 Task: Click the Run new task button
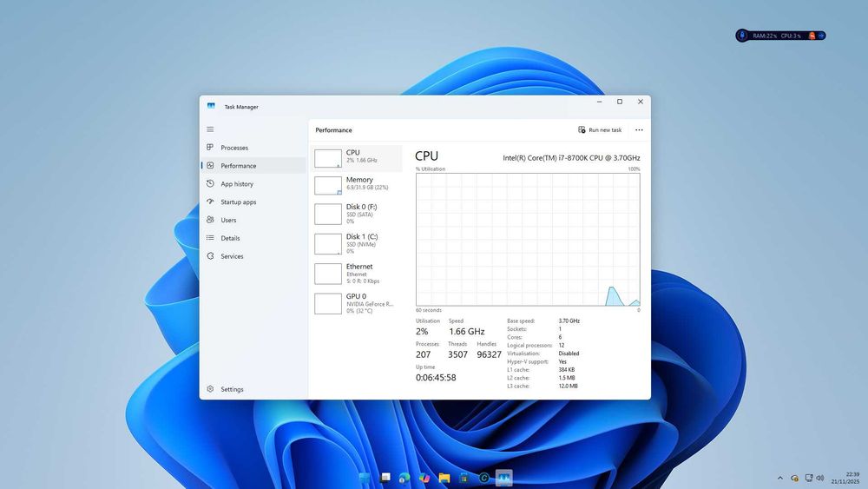(x=600, y=129)
